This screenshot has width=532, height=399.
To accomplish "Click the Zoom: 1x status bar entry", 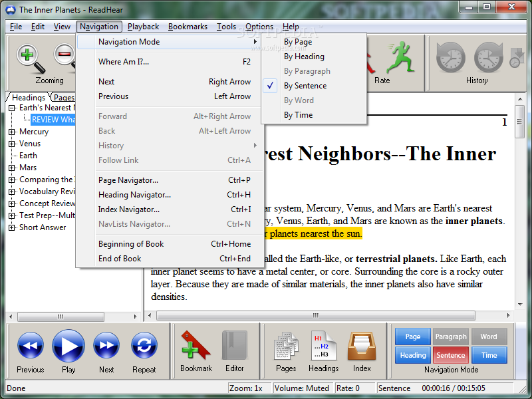I will (249, 388).
